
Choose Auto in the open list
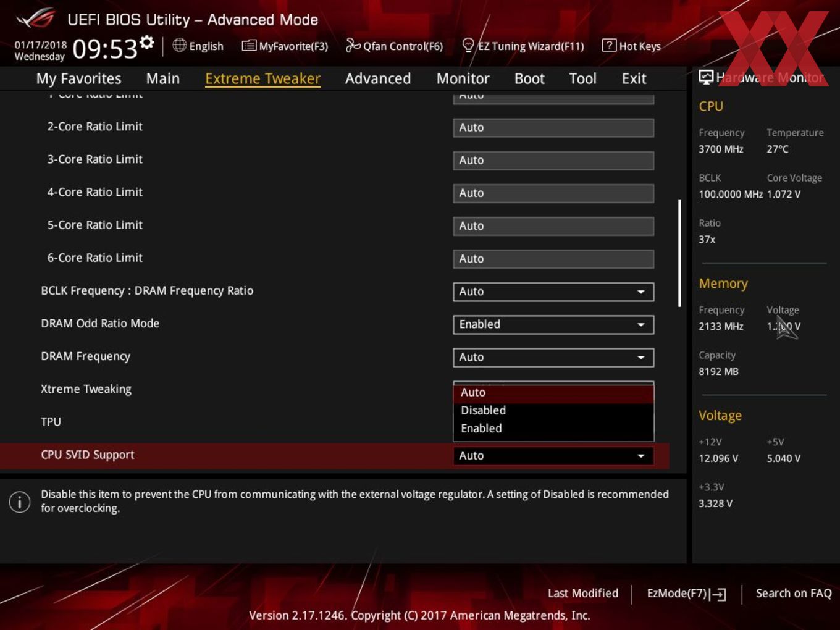coord(553,393)
